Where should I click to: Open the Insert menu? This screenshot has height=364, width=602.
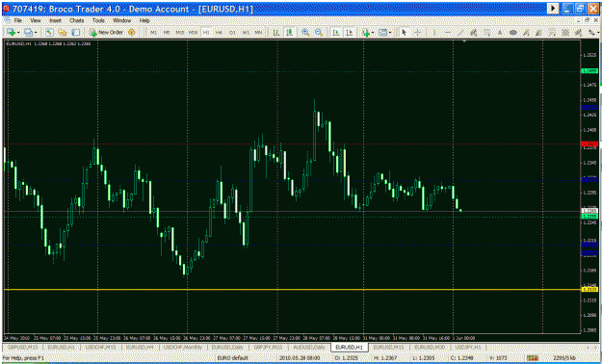(x=55, y=20)
